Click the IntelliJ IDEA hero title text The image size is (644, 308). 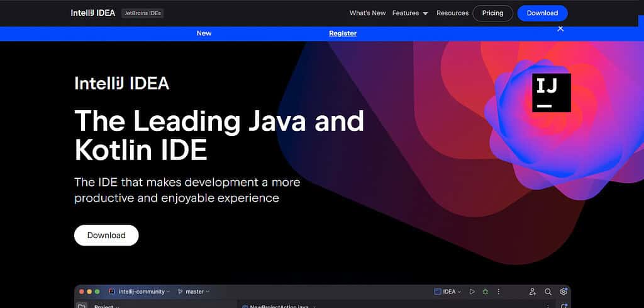tap(122, 84)
